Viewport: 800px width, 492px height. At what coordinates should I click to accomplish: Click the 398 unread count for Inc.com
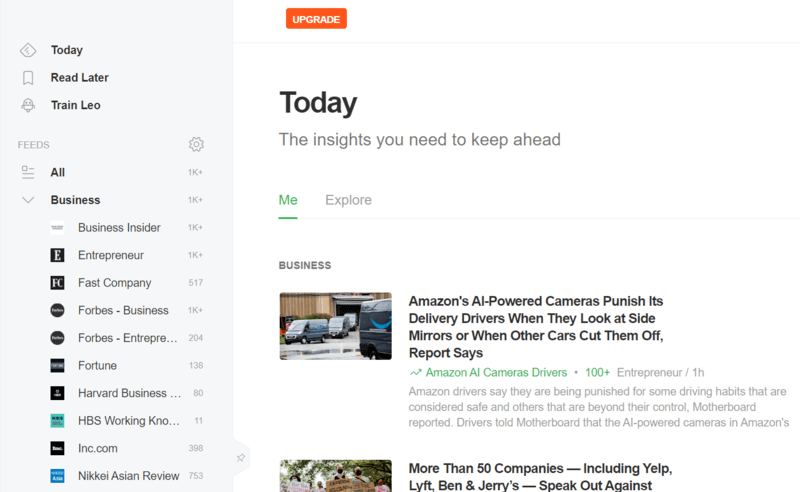pyautogui.click(x=196, y=448)
